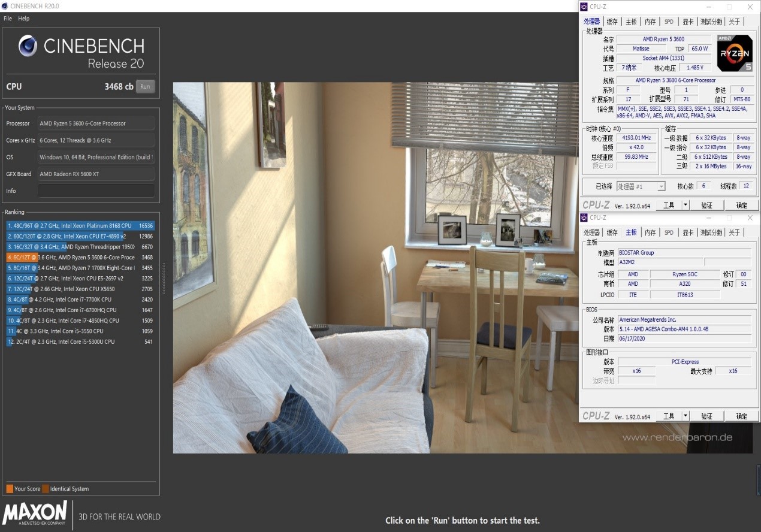Expand 工具 dropdown arrow in upper CPU-Z window

pos(685,205)
